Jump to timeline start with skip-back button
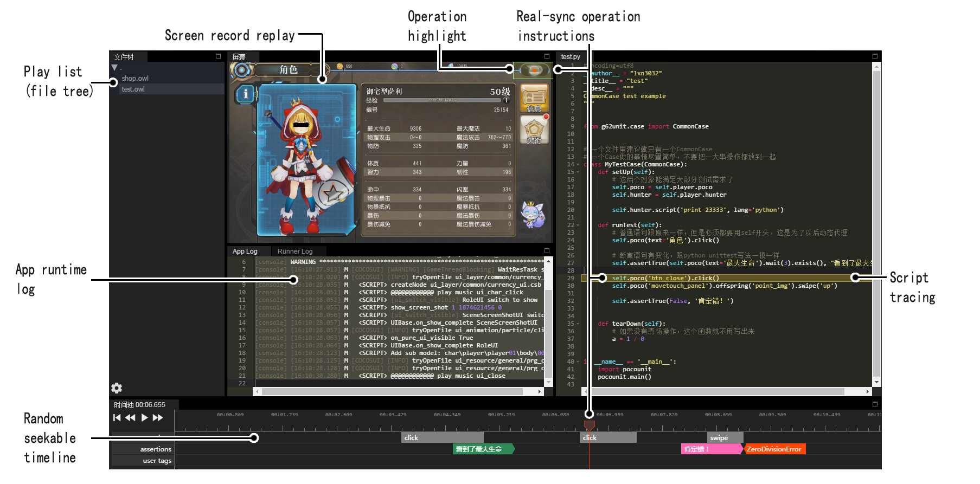This screenshot has height=484, width=980. tap(117, 418)
